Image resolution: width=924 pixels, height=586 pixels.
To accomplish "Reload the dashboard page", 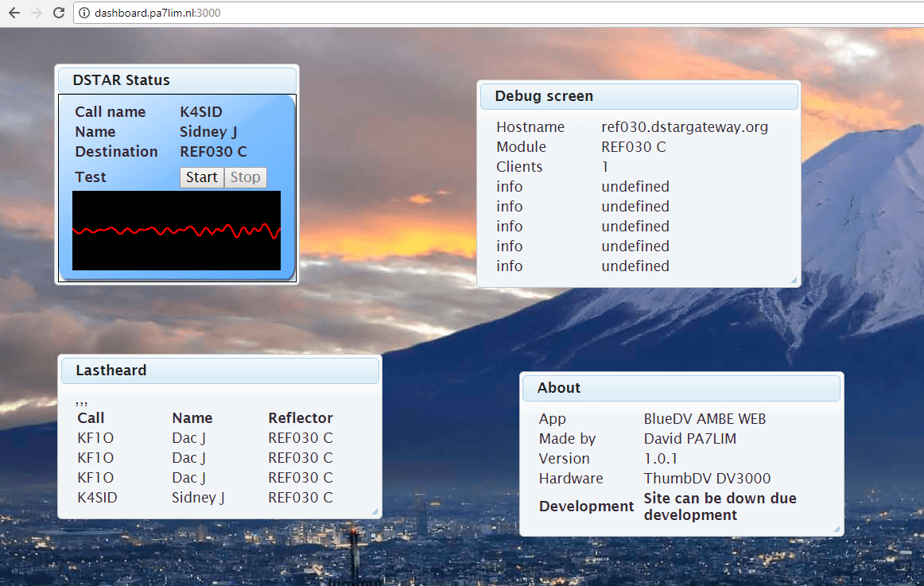I will 58,13.
